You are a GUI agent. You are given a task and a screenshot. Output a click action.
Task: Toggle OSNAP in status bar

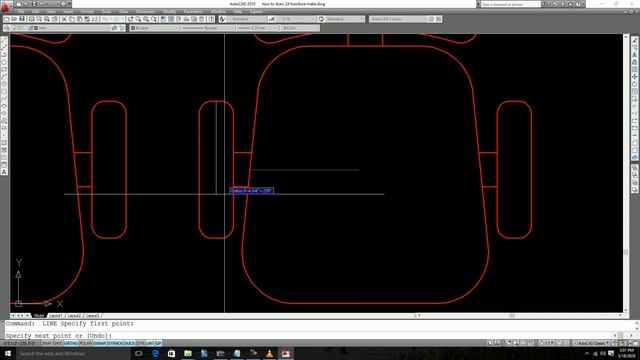(99, 343)
